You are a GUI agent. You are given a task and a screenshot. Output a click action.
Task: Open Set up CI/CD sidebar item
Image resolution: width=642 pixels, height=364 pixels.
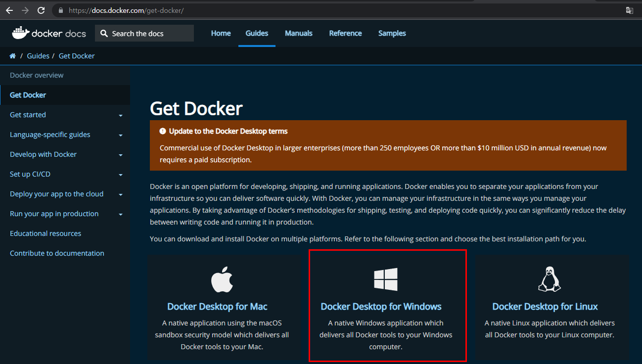point(30,174)
